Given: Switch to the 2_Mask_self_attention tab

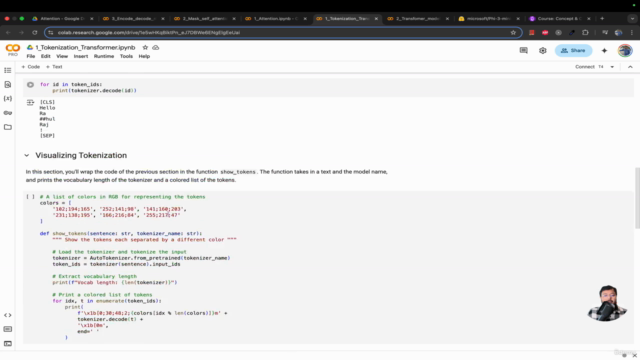Looking at the screenshot, I should 204,18.
